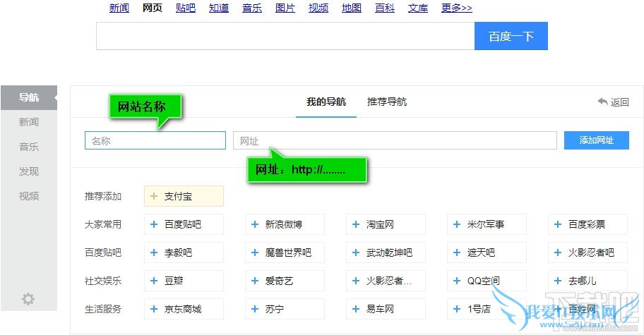
Task: Click the 大家常用 row label
Action: tap(103, 224)
